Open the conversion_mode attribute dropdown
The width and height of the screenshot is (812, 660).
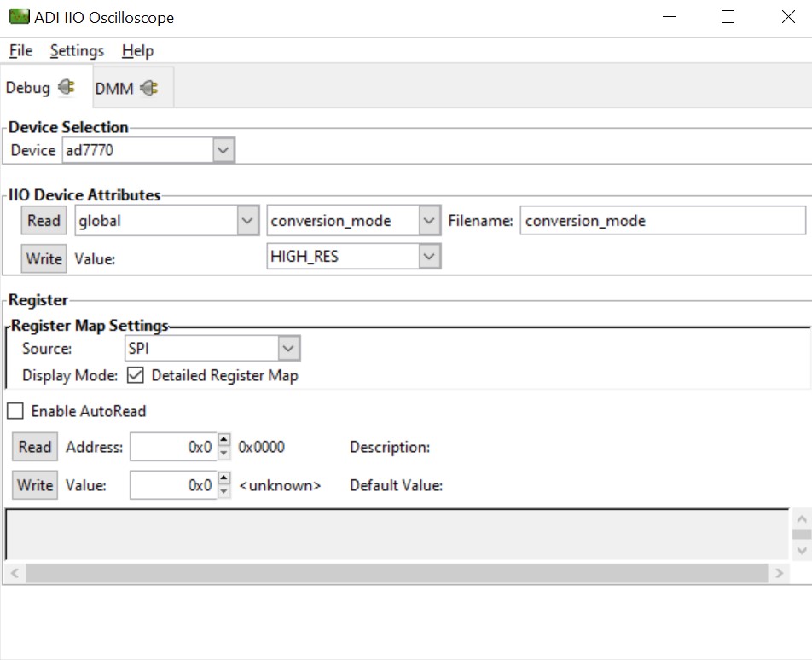click(430, 220)
